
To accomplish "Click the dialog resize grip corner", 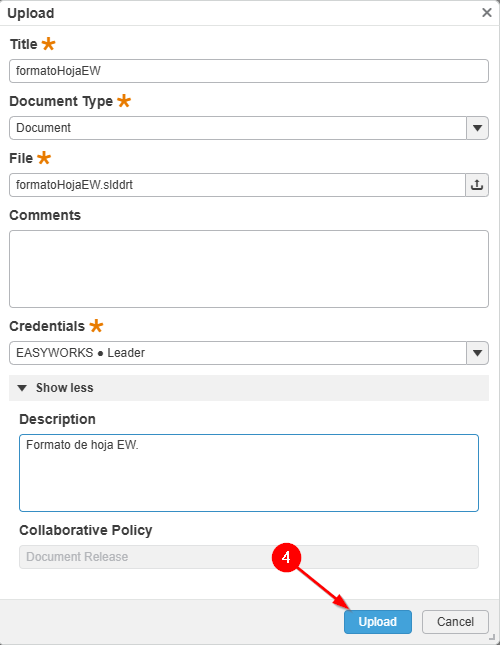I will [492, 637].
